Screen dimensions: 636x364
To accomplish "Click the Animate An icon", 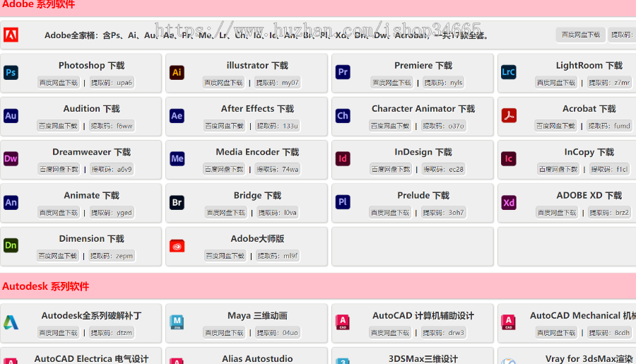I will [x=11, y=202].
